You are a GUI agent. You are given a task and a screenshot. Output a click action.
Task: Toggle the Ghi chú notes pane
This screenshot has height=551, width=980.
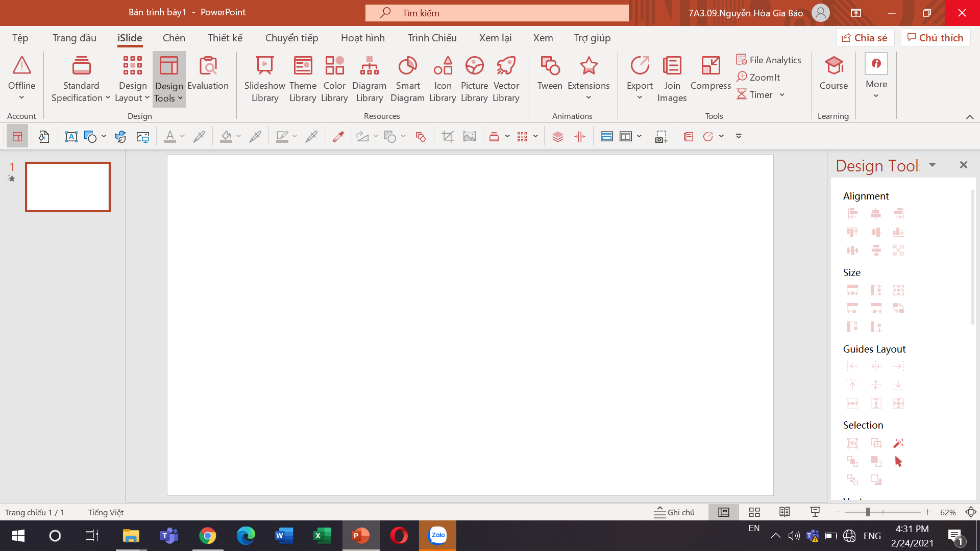(x=674, y=512)
